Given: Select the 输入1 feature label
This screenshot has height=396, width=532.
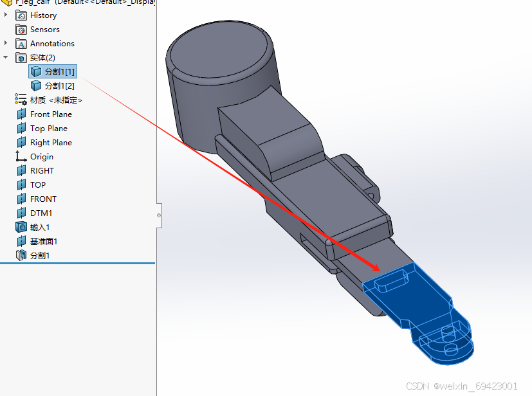Looking at the screenshot, I should [40, 227].
